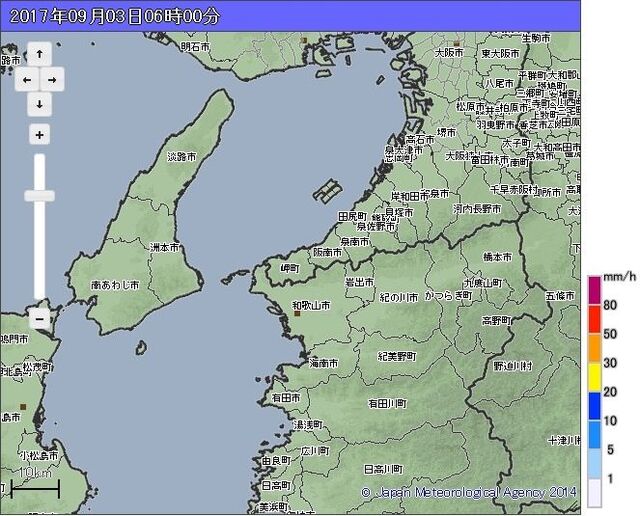Click the 大阪市 label

point(449,53)
